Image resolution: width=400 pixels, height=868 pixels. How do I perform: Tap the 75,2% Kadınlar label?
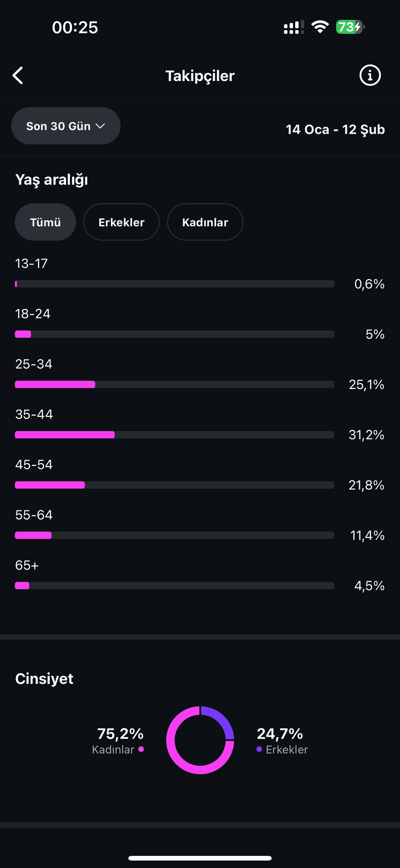pos(118,741)
